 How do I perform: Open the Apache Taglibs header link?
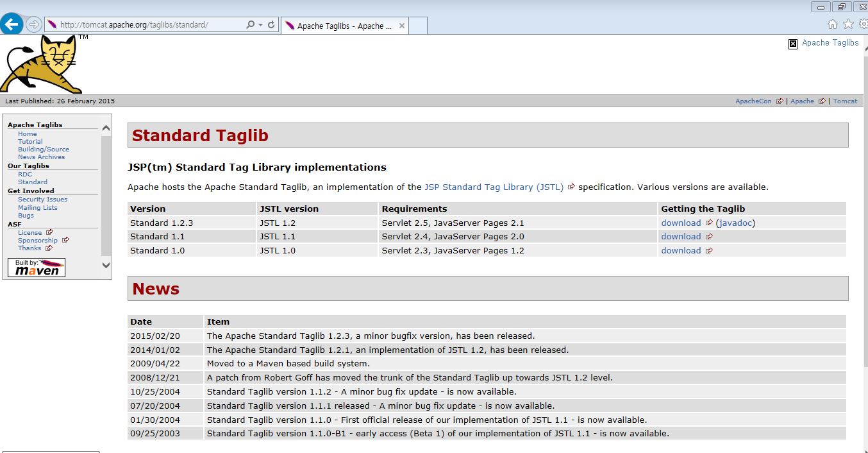[x=830, y=43]
